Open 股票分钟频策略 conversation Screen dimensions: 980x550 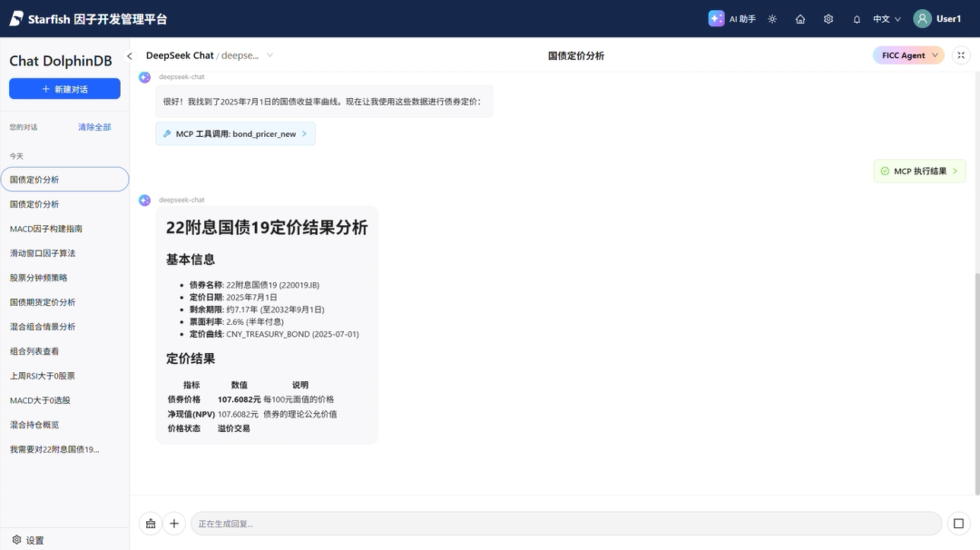coord(64,278)
